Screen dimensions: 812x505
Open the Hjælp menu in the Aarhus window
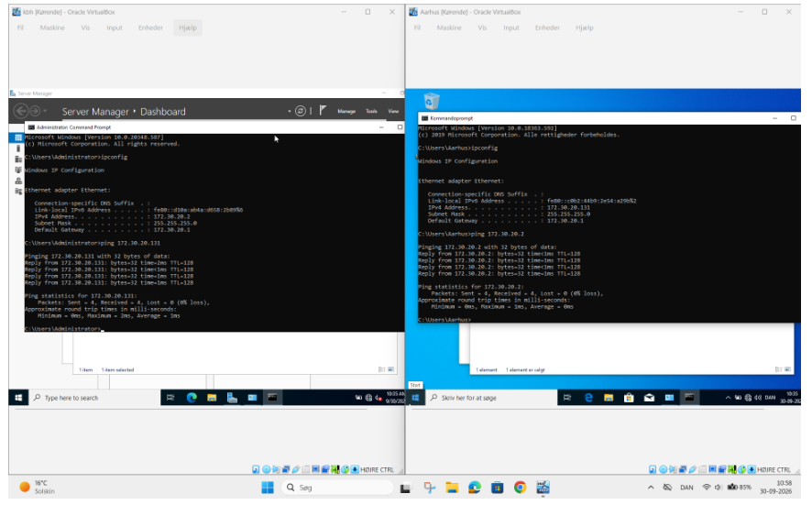[584, 28]
